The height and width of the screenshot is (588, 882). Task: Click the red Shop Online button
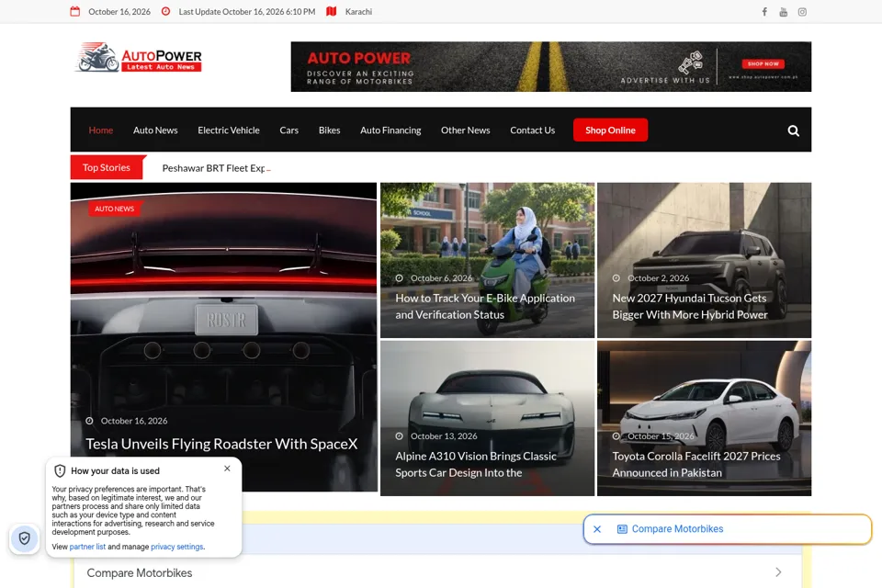coord(610,130)
